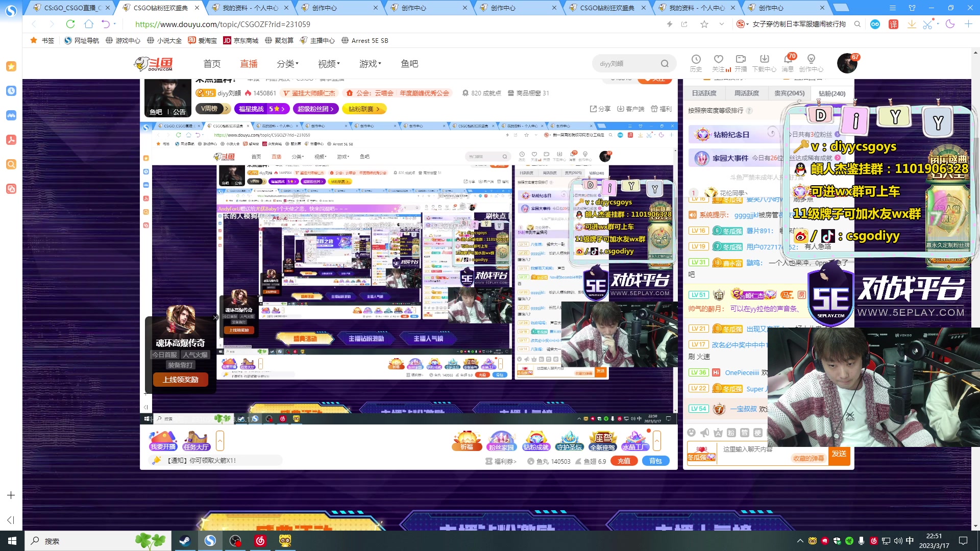Screen dimensions: 980x551
Task: Expand the V周榜 arrow button
Action: [227, 109]
